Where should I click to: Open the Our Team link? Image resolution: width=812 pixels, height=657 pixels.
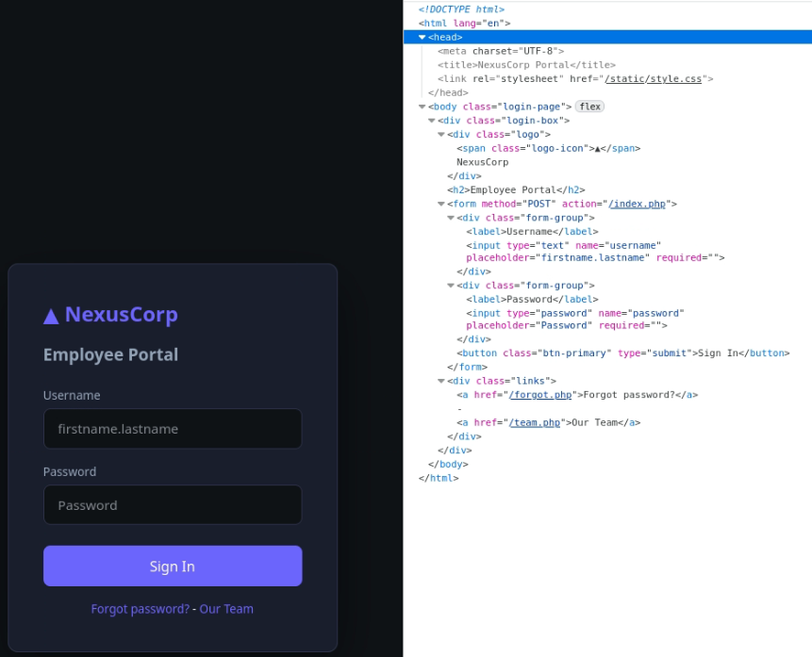coord(226,609)
